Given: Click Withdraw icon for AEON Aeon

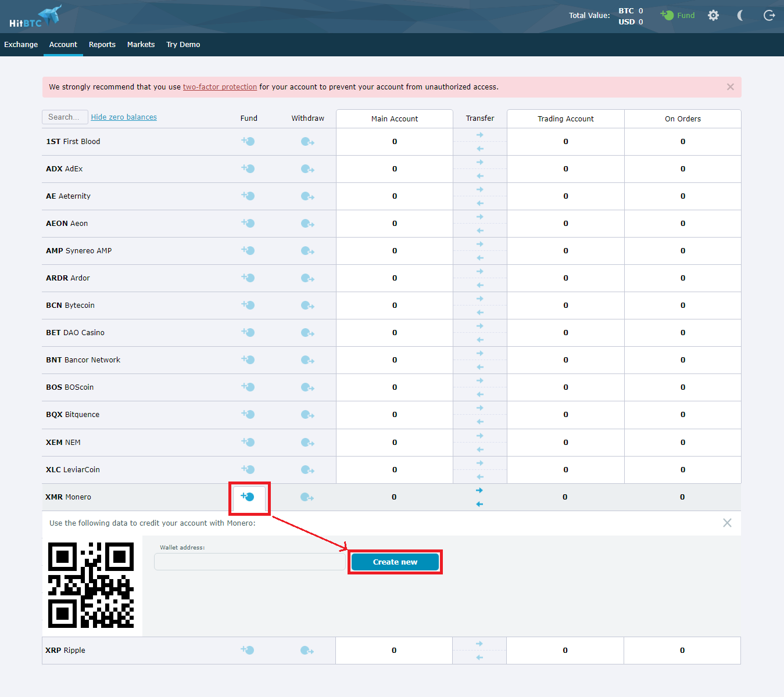Looking at the screenshot, I should coord(307,224).
